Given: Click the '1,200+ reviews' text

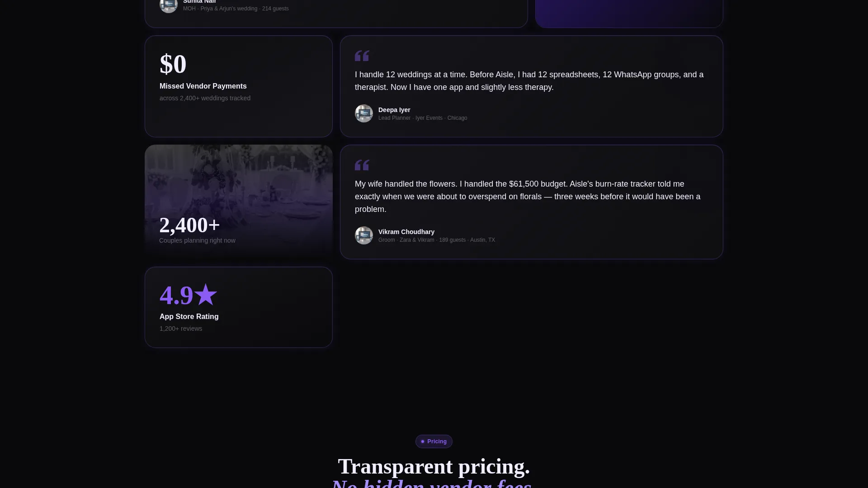Looking at the screenshot, I should [181, 328].
